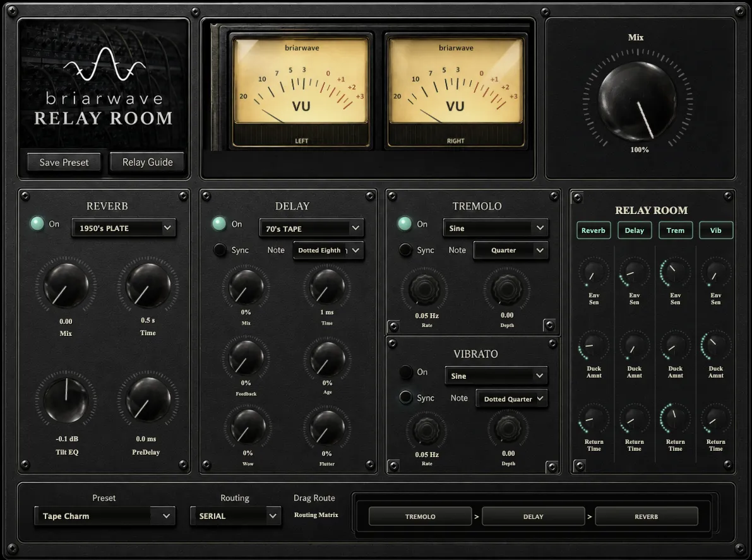Click the Vib column Duck Amnt knob
The height and width of the screenshot is (560, 752).
715,346
